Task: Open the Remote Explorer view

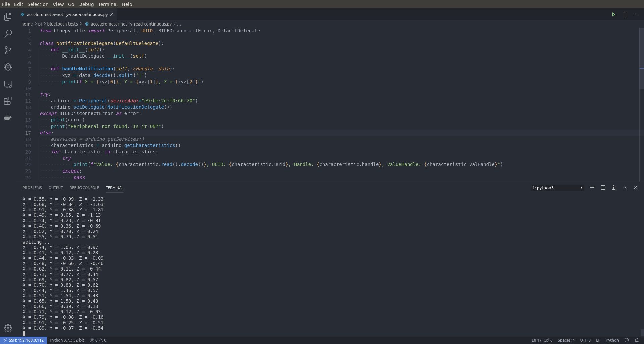Action: [x=8, y=84]
